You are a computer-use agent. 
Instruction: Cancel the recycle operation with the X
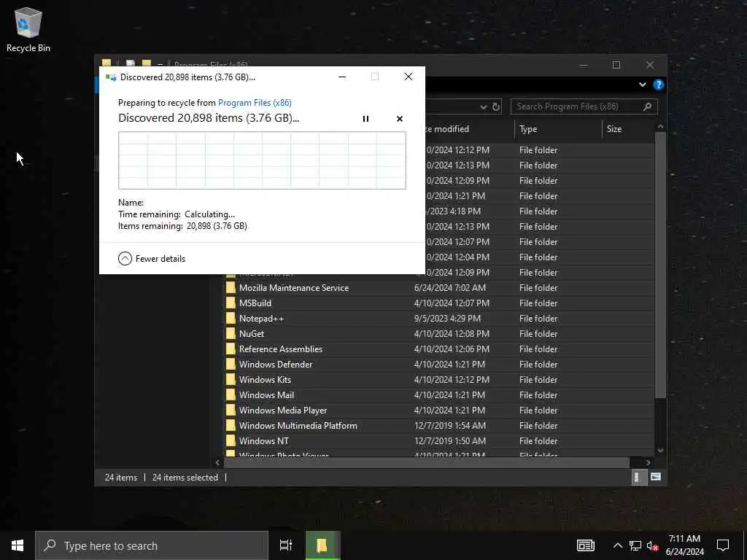(x=400, y=119)
